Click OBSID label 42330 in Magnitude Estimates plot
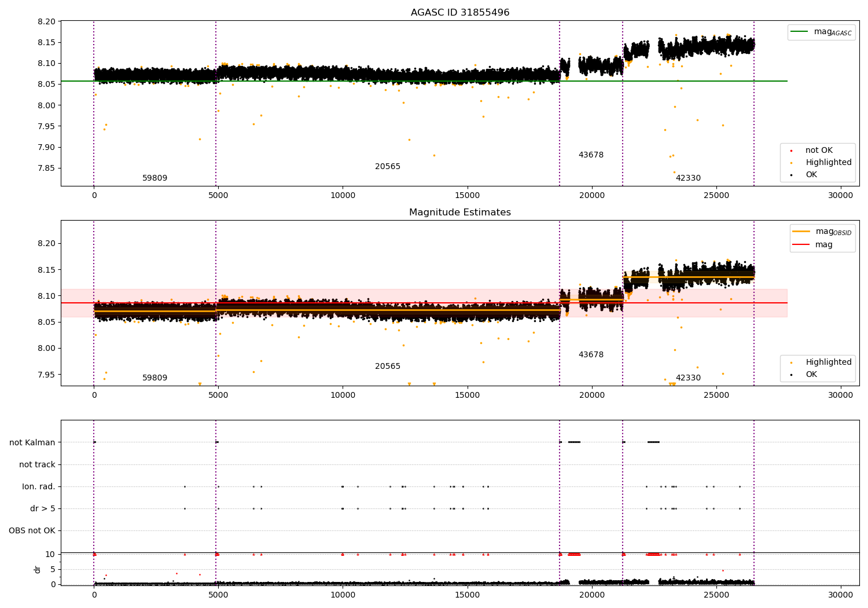Image resolution: width=868 pixels, height=608 pixels. (x=688, y=378)
